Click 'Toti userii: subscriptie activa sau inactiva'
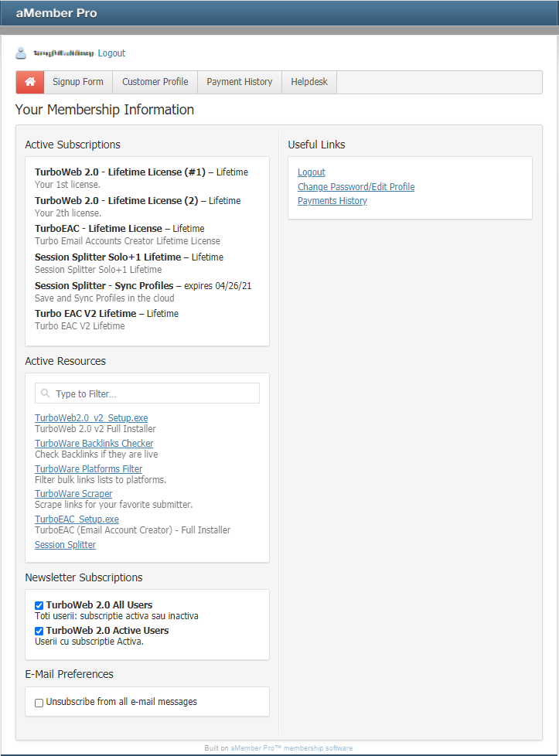Image resolution: width=559 pixels, height=756 pixels. tap(117, 615)
